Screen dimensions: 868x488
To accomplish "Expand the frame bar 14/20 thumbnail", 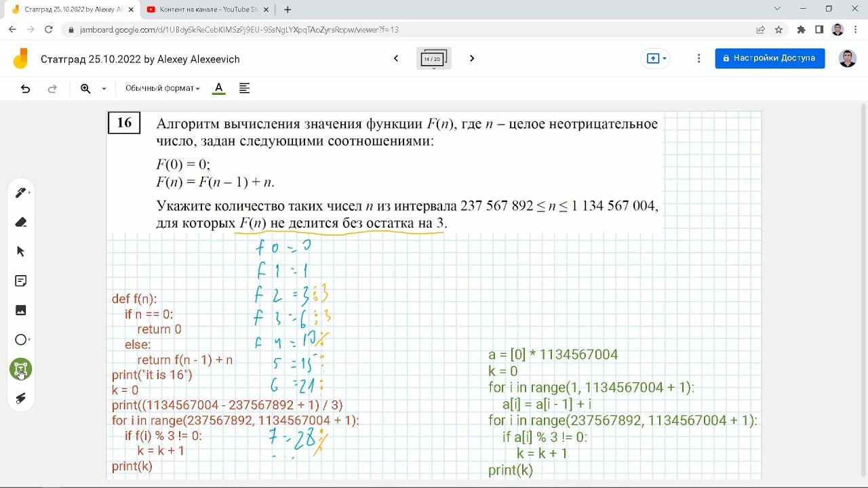I will coord(434,60).
